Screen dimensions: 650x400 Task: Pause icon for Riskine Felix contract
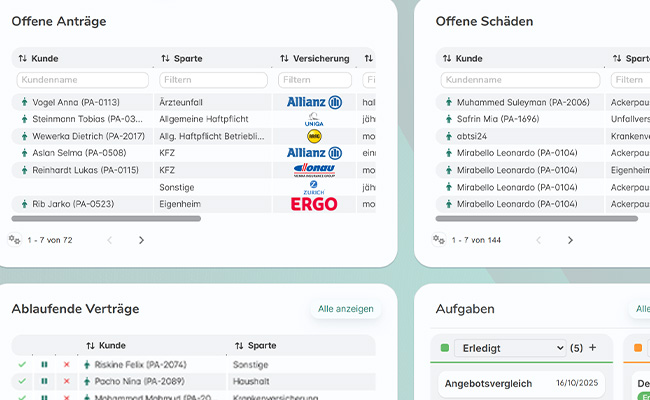44,364
